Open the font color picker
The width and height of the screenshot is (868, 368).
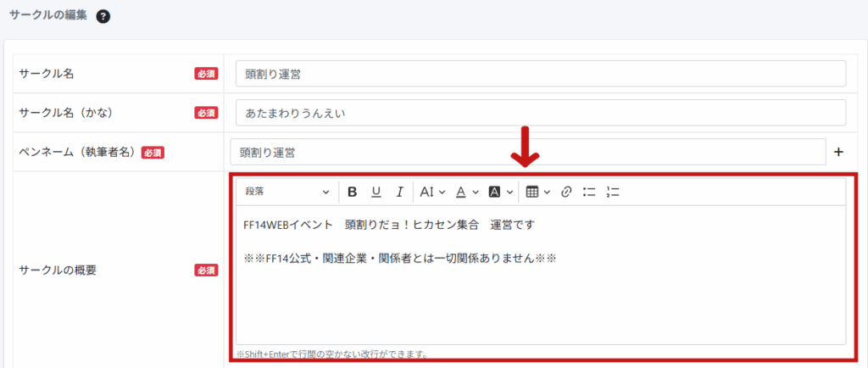click(x=467, y=192)
